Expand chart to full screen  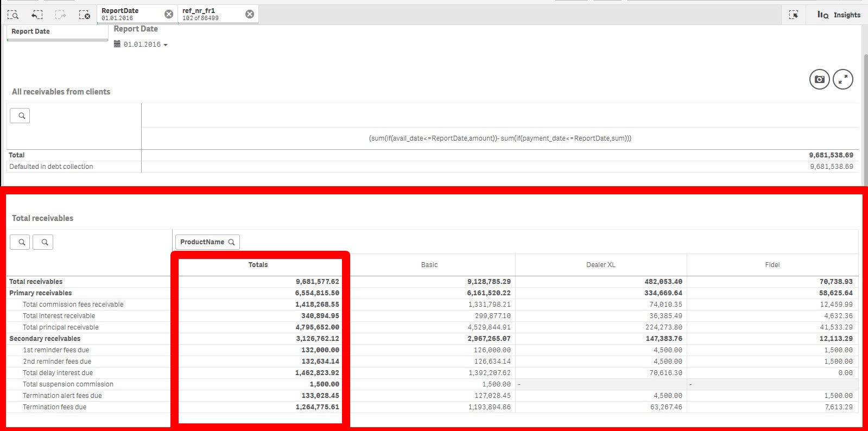point(843,79)
